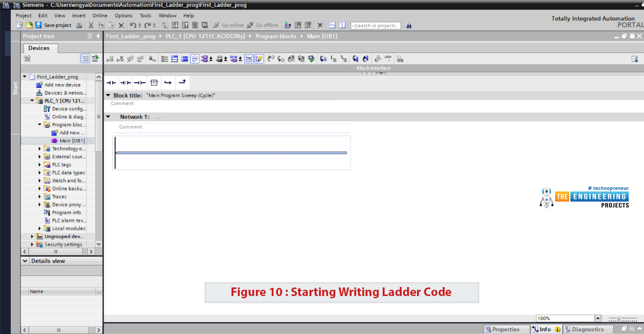
Task: Insert an empty box instruction
Action: [154, 83]
